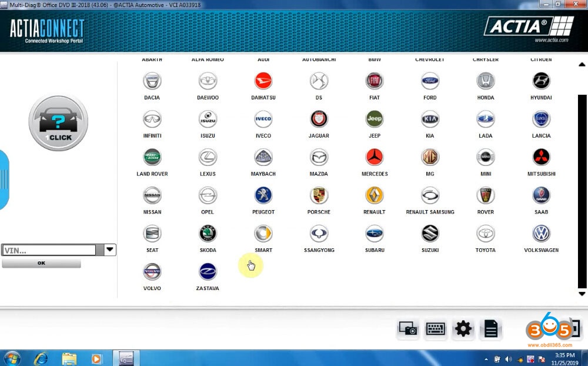Select the Peugeot lion logo
This screenshot has width=588, height=366.
(x=263, y=195)
